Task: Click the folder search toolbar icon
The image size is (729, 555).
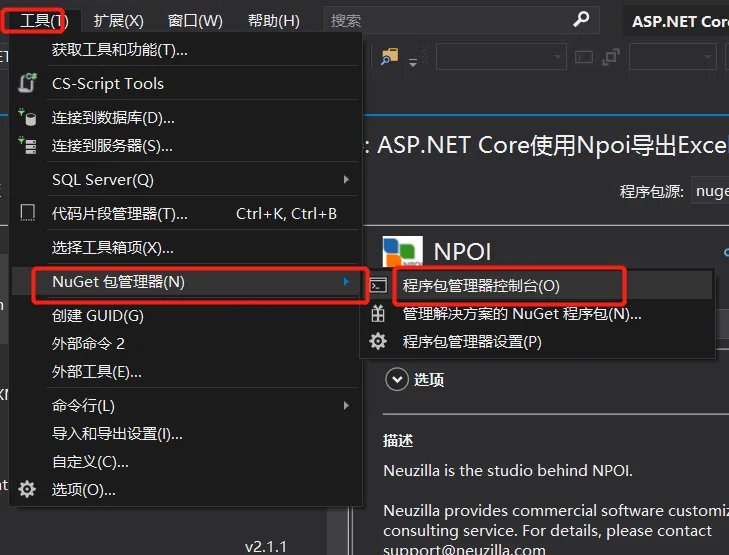Action: (x=390, y=56)
